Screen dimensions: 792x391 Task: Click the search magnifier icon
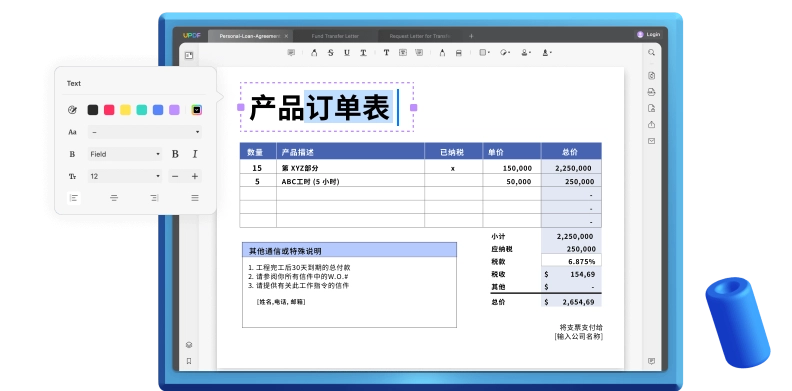pyautogui.click(x=652, y=53)
